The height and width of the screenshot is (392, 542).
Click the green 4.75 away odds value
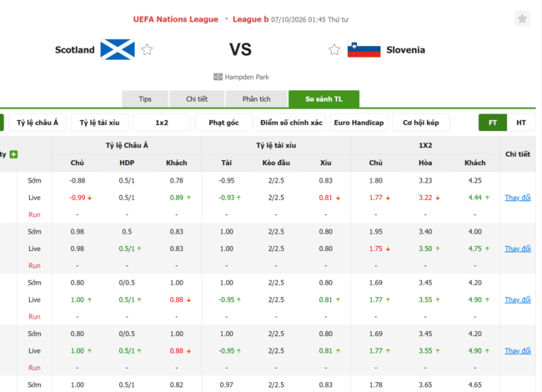point(475,249)
